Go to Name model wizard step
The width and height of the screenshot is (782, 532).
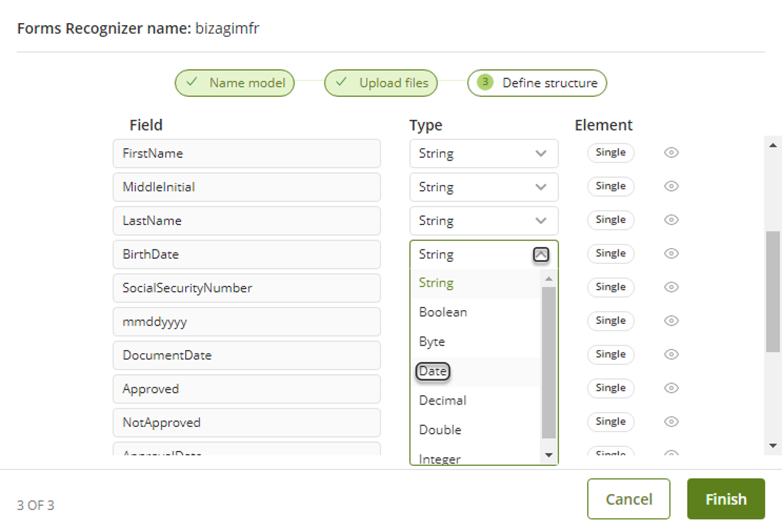[x=235, y=83]
